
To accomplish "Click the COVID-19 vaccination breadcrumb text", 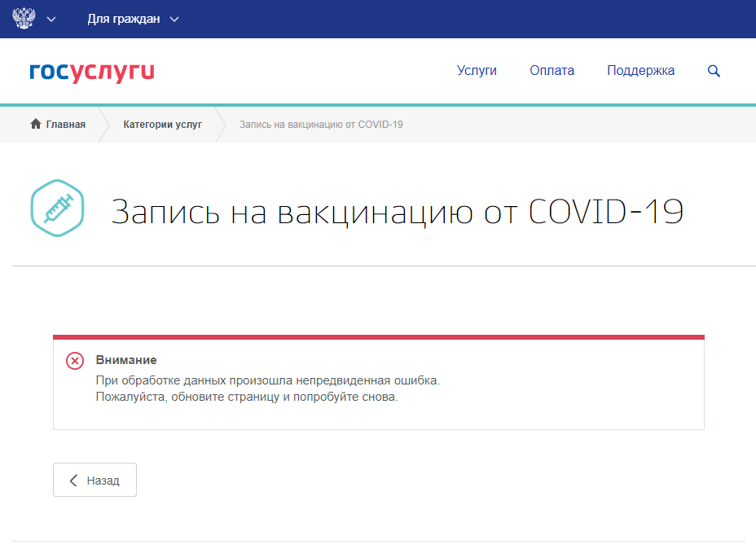I will click(x=321, y=125).
